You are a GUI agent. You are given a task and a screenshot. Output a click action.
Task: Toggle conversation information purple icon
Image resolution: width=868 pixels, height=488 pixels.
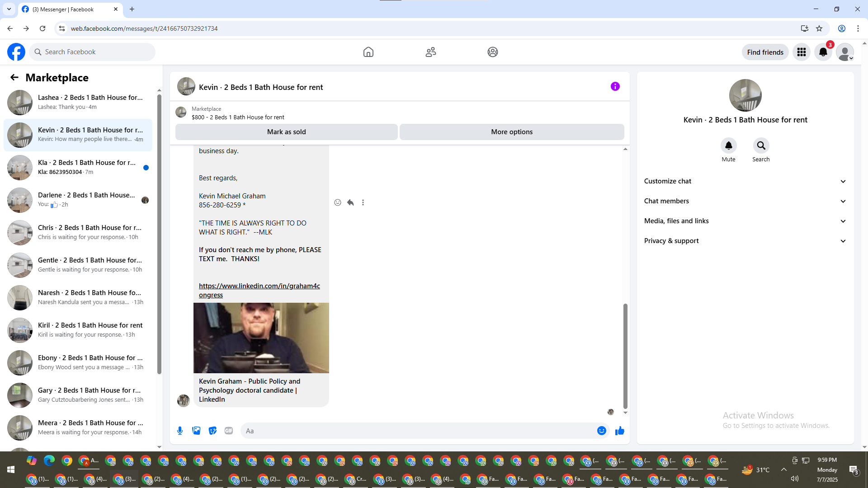pos(615,86)
